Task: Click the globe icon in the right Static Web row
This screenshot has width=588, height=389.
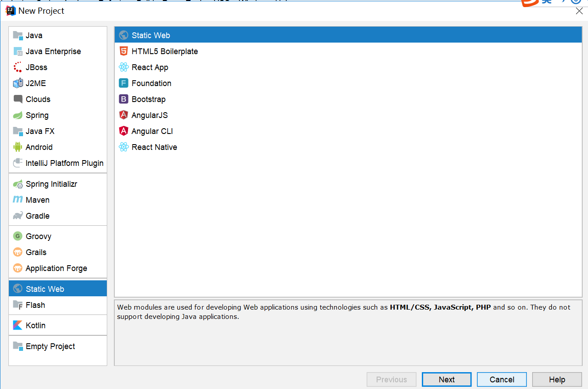Action: coord(124,35)
